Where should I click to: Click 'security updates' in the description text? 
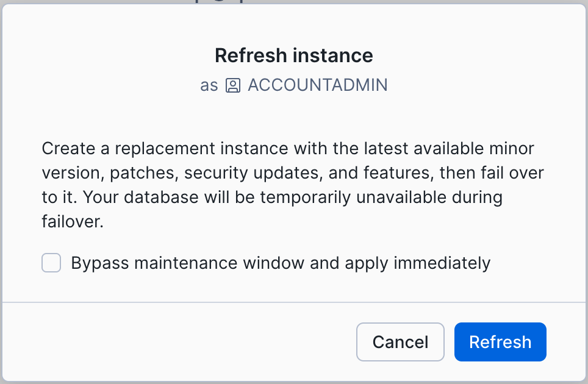pyautogui.click(x=253, y=174)
